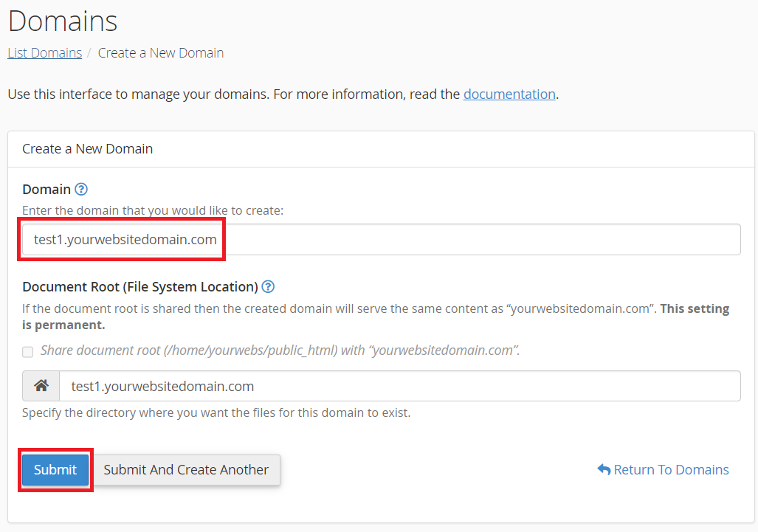Click the 'Specify the directory' helper text

[x=216, y=413]
